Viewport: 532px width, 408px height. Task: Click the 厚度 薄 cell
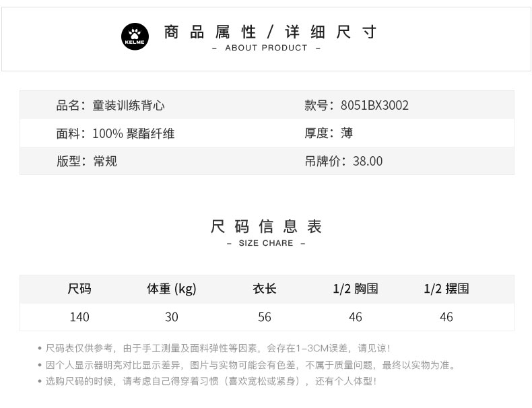[329, 133]
